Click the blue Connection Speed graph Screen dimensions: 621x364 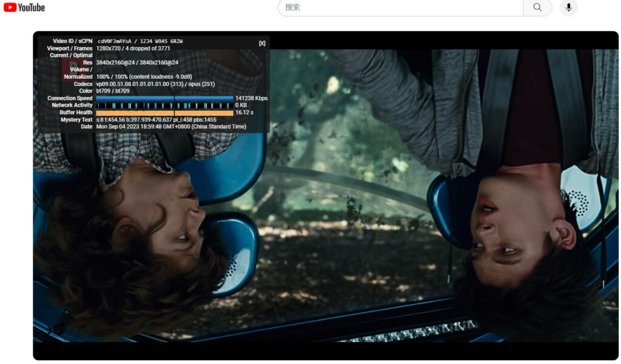(x=165, y=98)
